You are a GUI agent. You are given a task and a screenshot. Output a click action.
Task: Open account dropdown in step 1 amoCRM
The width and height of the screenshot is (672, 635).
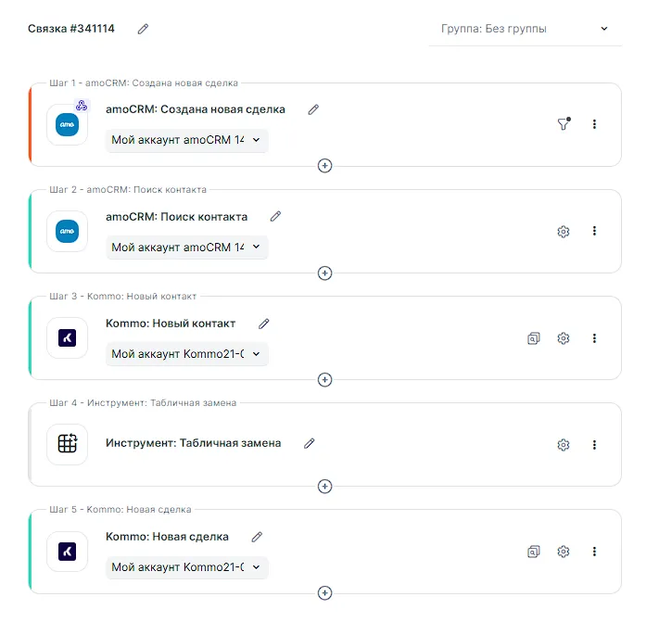186,141
